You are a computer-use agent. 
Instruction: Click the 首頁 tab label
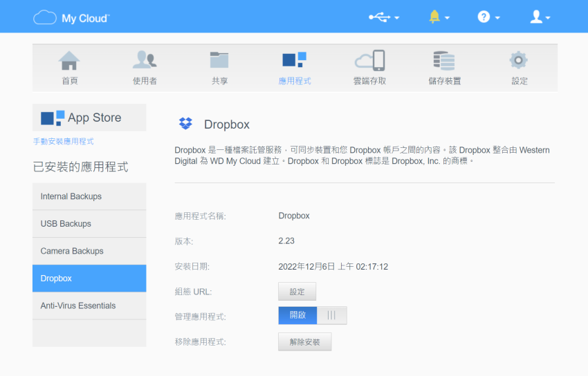70,81
